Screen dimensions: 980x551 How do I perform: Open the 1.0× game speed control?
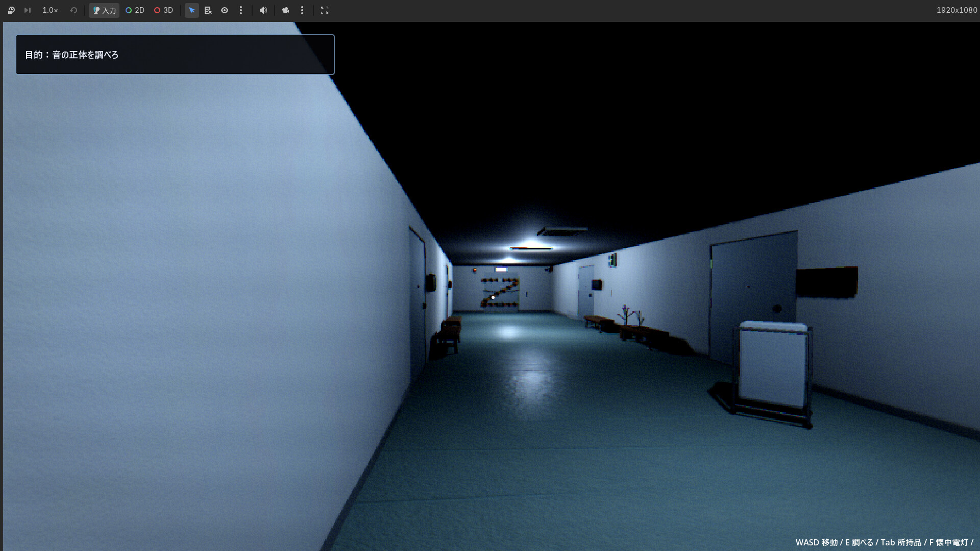(50, 10)
